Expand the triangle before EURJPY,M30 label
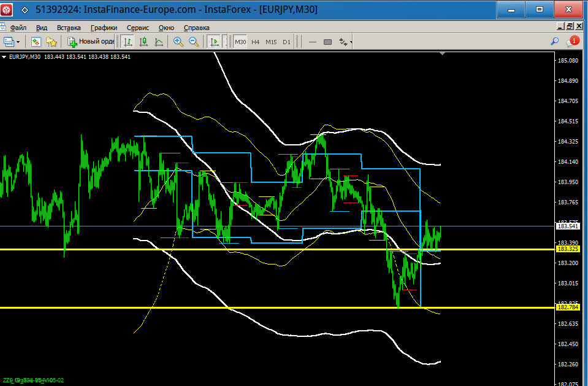The height and width of the screenshot is (386, 588). click(x=4, y=57)
